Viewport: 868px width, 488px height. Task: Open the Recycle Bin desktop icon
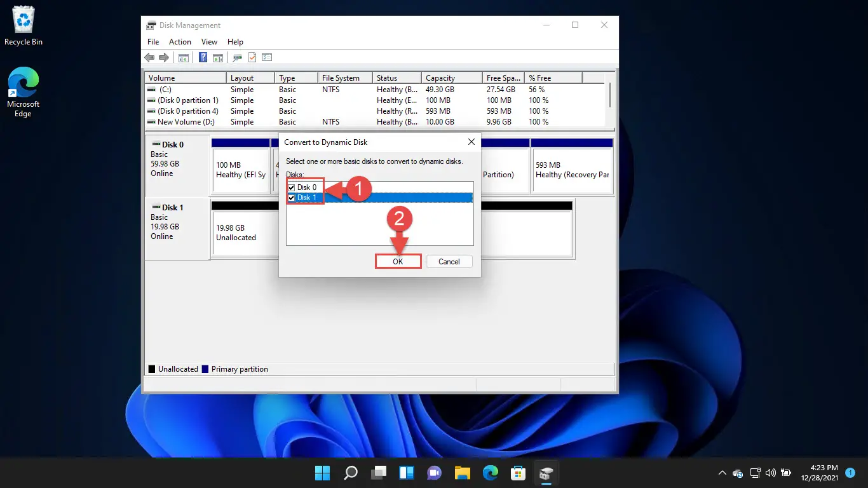click(x=24, y=27)
